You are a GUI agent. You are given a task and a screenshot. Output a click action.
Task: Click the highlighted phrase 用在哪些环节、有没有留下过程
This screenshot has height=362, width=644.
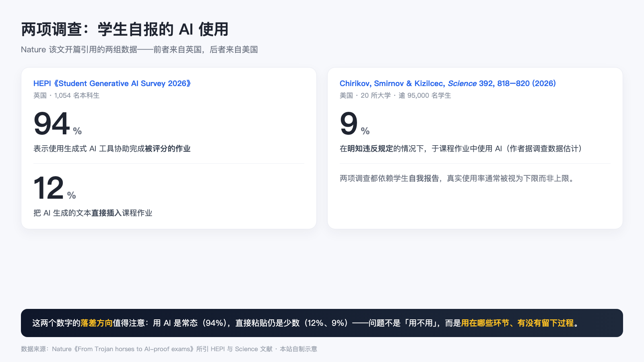click(517, 323)
